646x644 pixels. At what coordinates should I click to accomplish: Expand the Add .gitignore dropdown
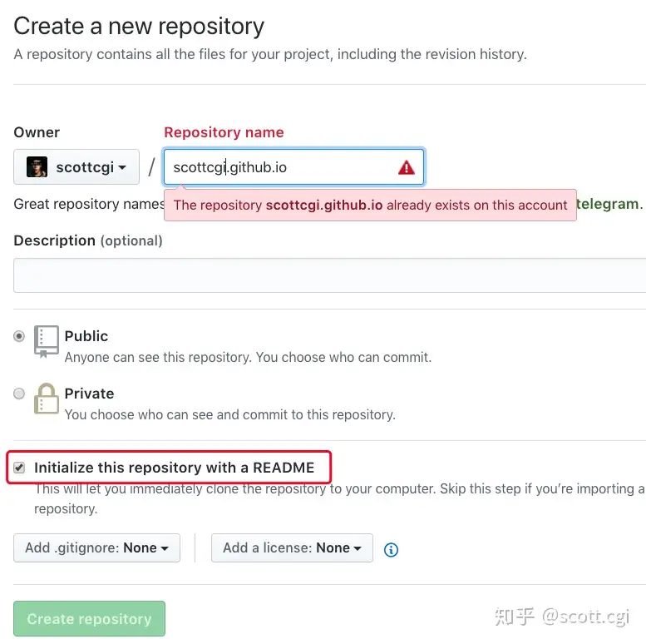pyautogui.click(x=96, y=547)
